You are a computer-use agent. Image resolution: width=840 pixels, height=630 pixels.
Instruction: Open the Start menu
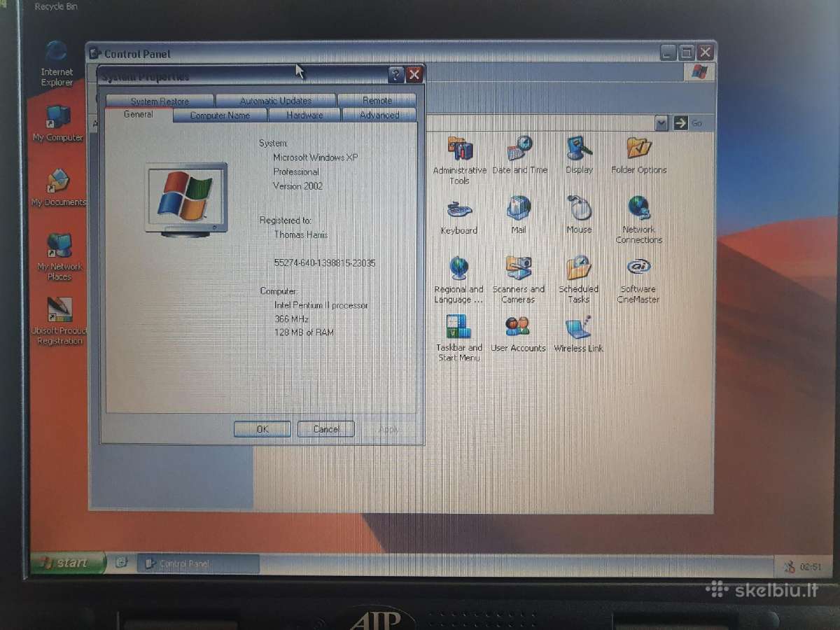point(67,562)
